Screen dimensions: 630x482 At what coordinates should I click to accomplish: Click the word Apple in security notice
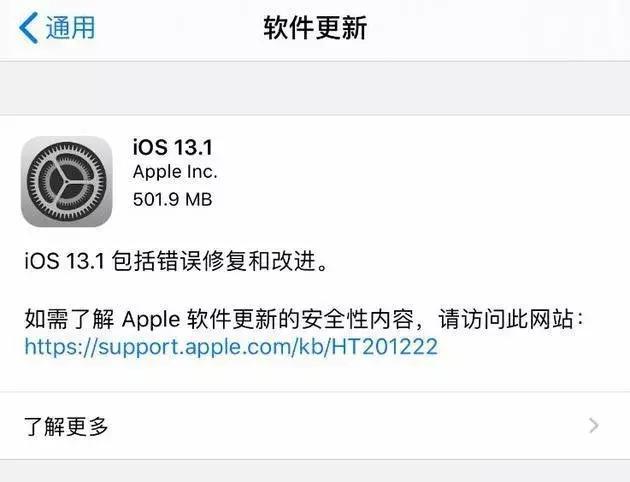[151, 320]
